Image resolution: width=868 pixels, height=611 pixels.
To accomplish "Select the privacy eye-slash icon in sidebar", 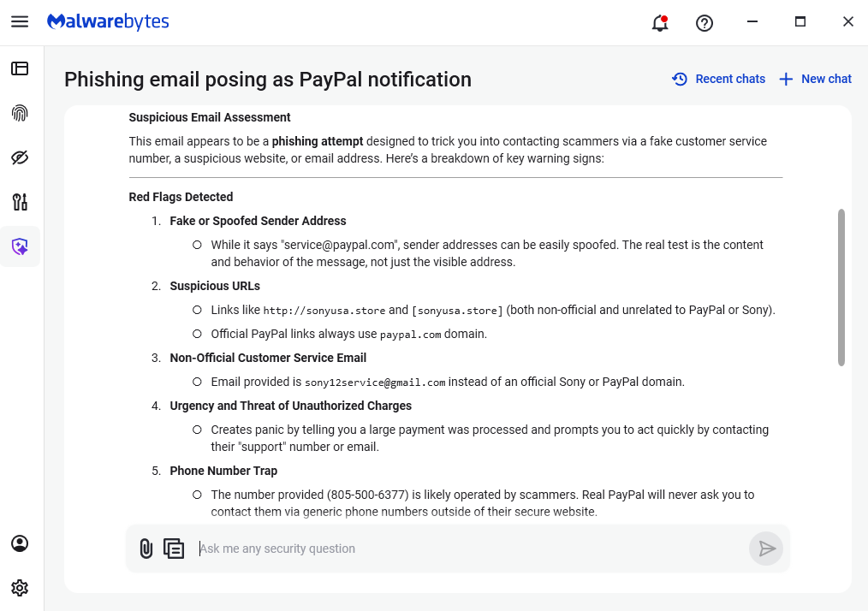I will coord(20,157).
